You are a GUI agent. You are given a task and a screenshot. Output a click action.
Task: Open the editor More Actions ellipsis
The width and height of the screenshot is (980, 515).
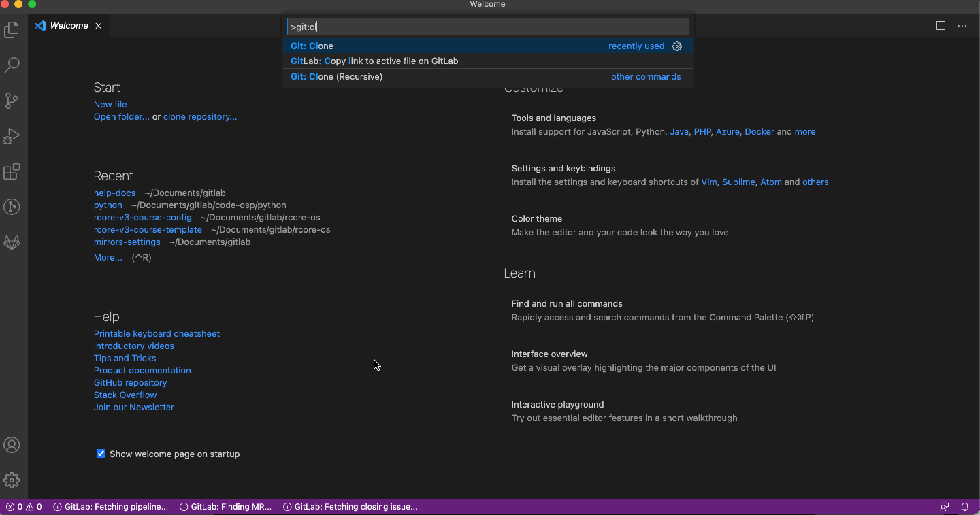[962, 26]
